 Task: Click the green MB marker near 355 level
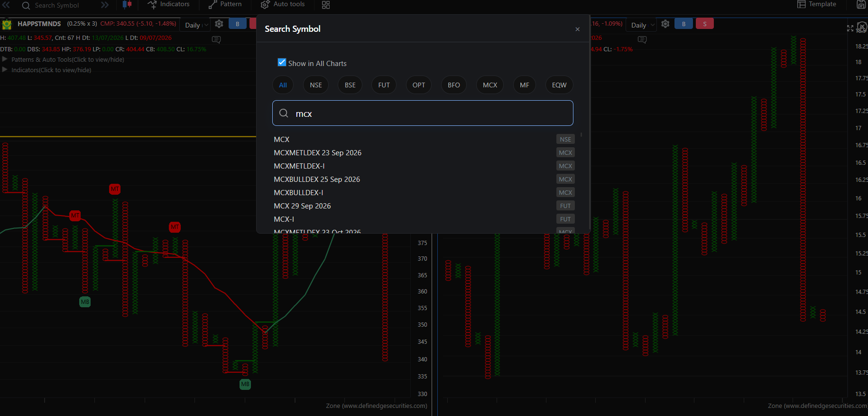tap(85, 302)
